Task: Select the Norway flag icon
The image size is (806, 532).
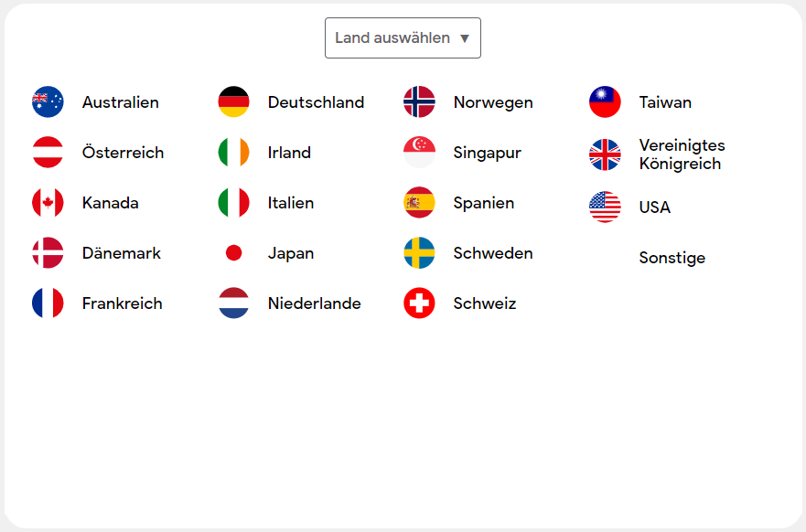Action: 419,101
